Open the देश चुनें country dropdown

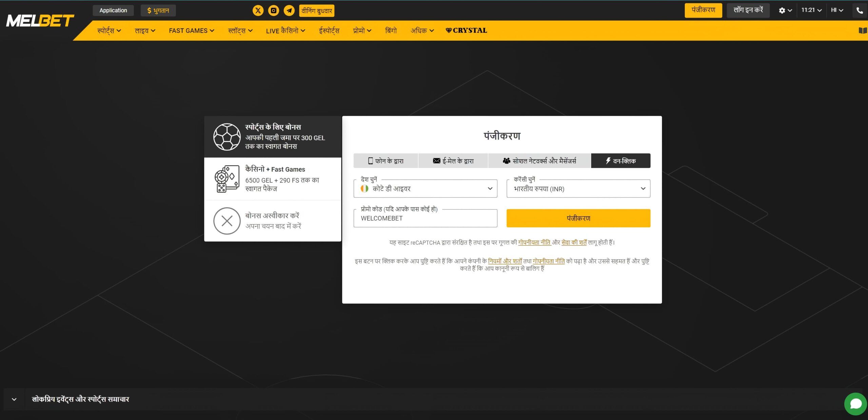coord(425,189)
